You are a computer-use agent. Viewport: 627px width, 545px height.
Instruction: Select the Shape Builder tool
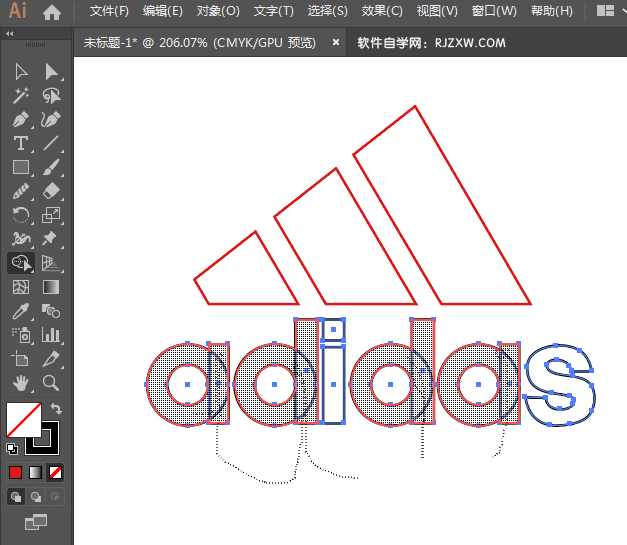(x=21, y=263)
